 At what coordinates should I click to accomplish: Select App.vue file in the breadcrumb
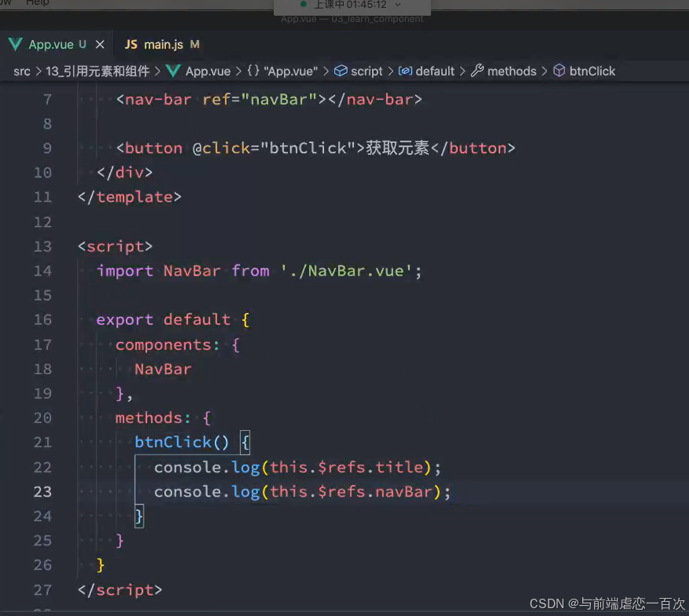pyautogui.click(x=207, y=71)
